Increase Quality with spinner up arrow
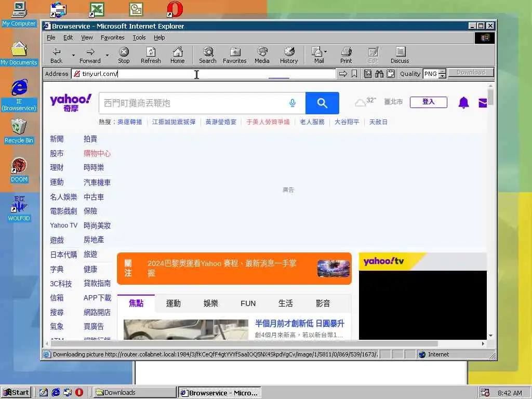The image size is (532, 399). coord(443,71)
